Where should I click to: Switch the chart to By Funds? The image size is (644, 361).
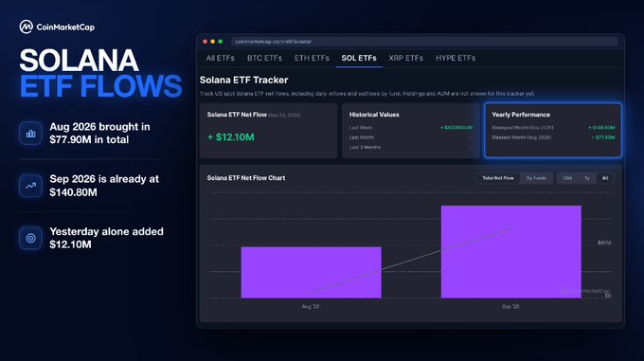pos(536,178)
